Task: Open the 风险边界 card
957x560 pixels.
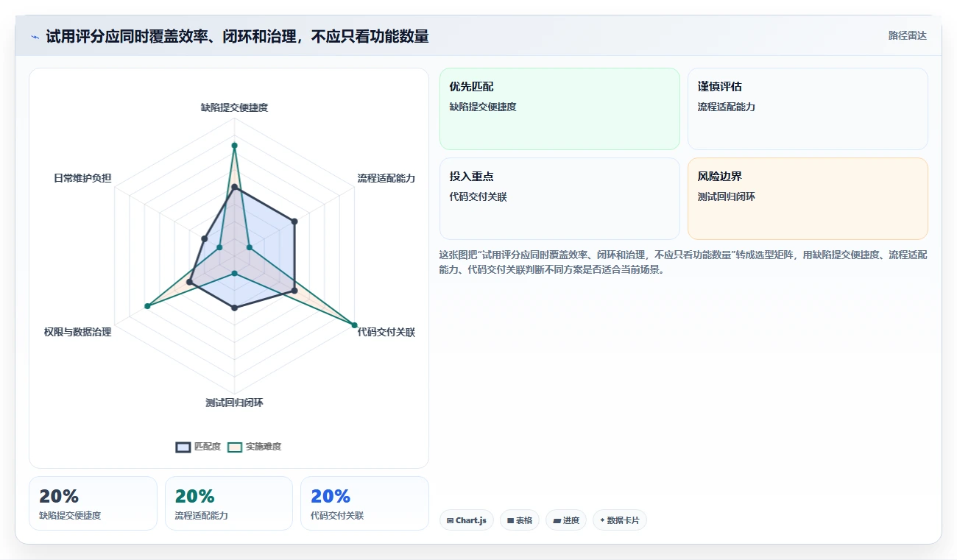Action: [808, 199]
